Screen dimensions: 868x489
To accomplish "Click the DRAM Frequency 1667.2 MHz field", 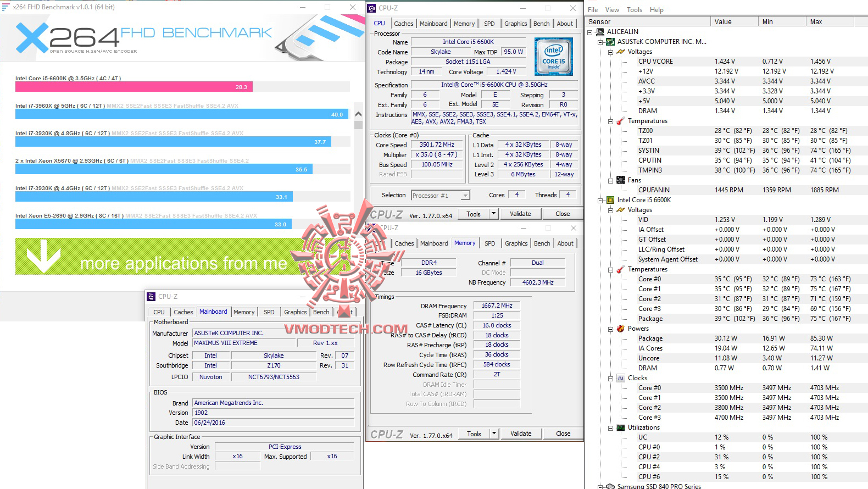I will point(497,305).
